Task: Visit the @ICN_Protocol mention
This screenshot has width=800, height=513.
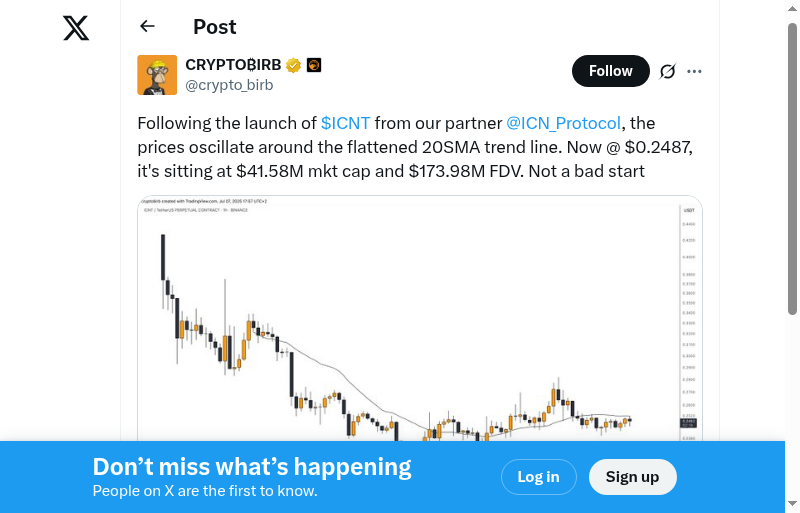Action: point(564,123)
